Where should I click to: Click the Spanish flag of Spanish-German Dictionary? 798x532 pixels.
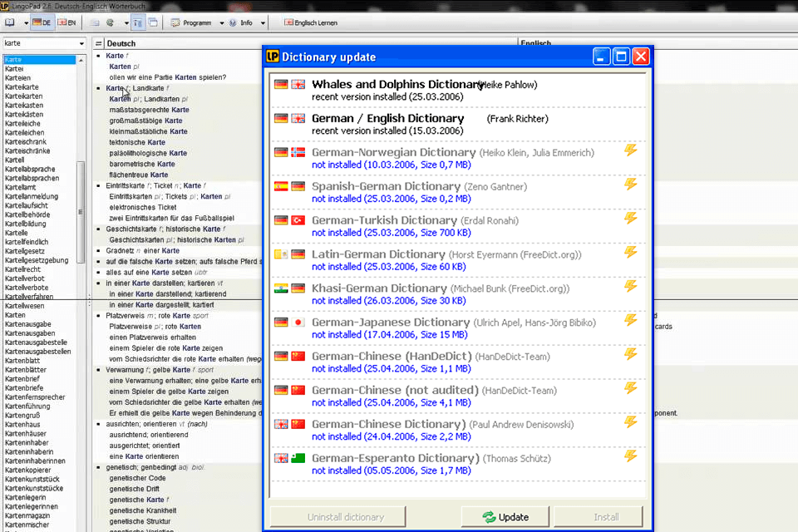pyautogui.click(x=281, y=186)
